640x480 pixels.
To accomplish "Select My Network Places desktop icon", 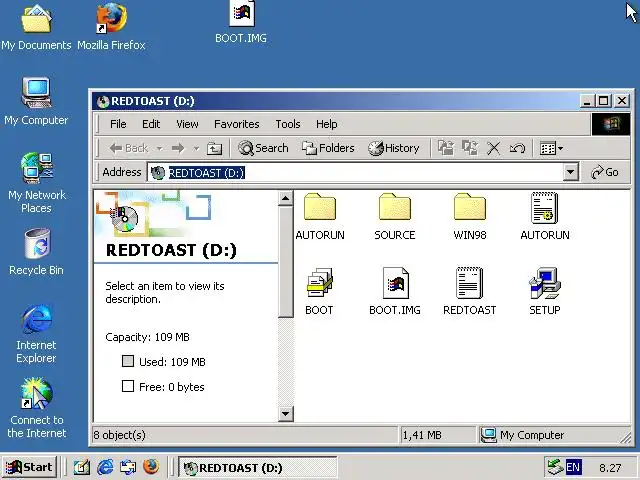I will [36, 183].
